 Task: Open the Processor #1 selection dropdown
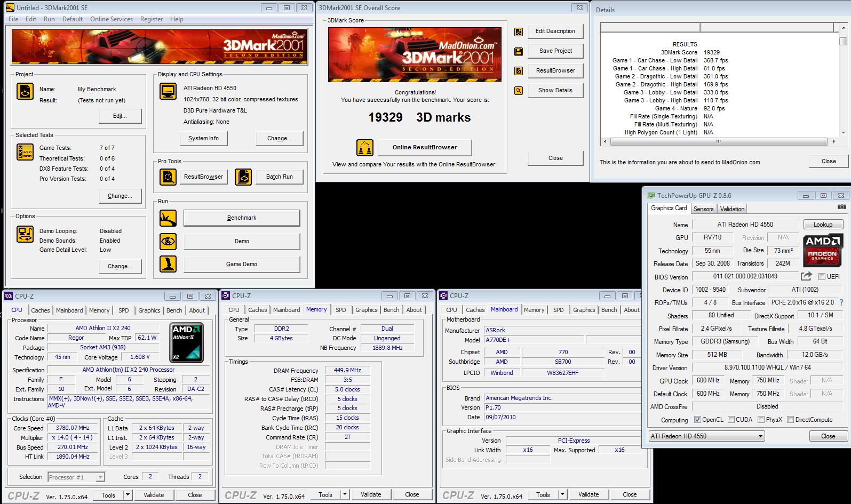76,477
